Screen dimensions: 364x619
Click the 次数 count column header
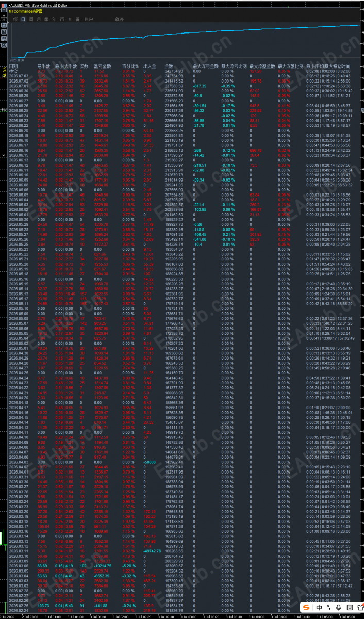(x=85, y=66)
